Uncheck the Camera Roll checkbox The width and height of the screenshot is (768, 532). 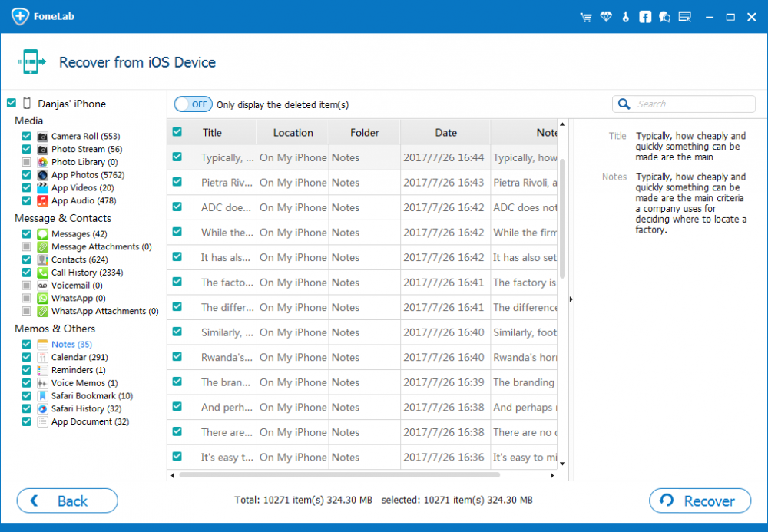(x=26, y=137)
